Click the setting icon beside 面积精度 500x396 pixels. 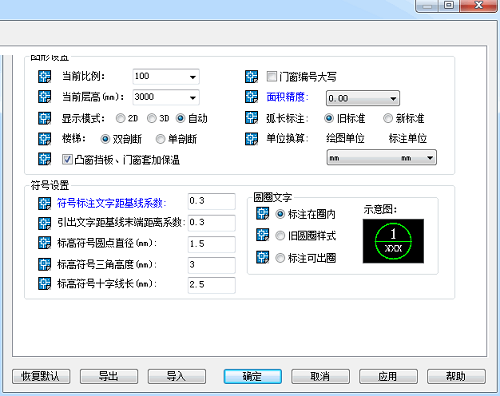coord(251,97)
